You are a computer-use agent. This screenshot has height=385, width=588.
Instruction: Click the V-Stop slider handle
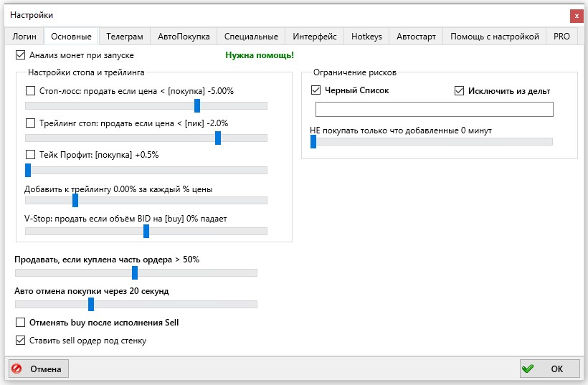(146, 231)
